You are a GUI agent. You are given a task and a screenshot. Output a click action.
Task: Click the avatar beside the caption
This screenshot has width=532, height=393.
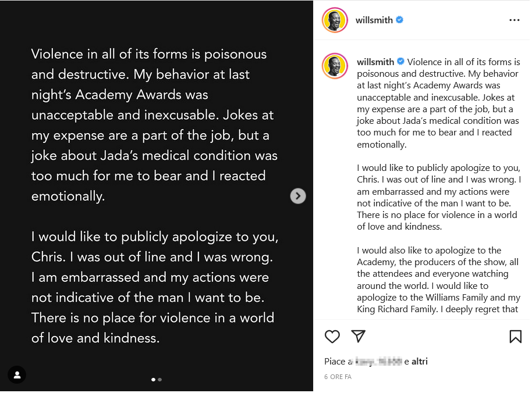tap(334, 66)
